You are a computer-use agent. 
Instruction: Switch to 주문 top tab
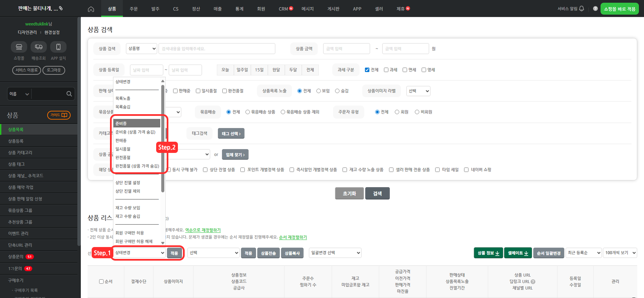[x=134, y=9]
